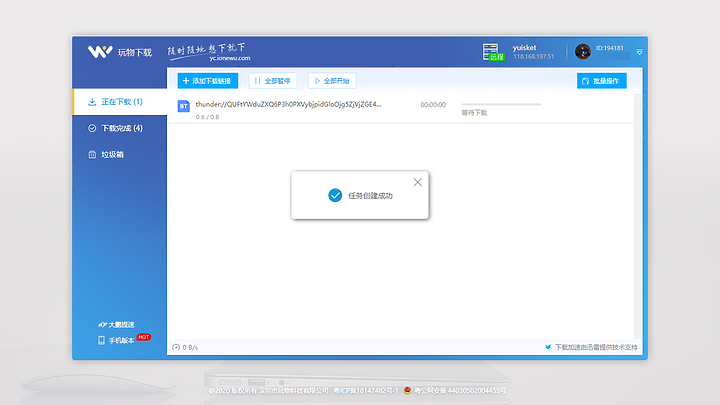Switch to 正在下载 (1) tab
This screenshot has height=405, width=720.
pos(120,101)
